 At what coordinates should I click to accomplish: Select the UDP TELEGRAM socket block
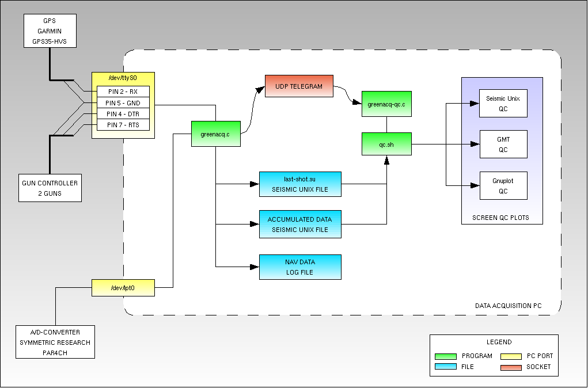(x=299, y=86)
